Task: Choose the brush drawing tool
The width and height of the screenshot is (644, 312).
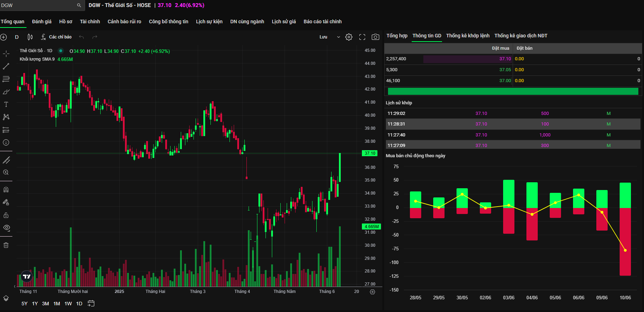Action: click(6, 92)
